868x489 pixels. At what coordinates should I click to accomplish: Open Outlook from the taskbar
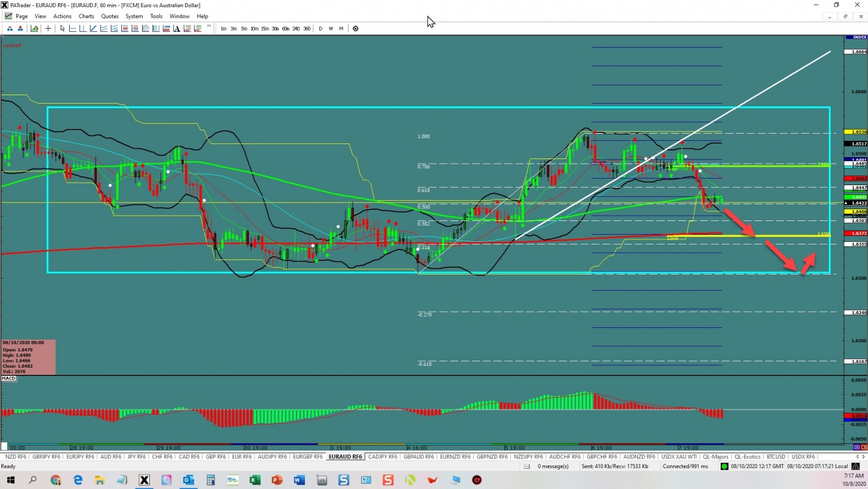pyautogui.click(x=188, y=481)
